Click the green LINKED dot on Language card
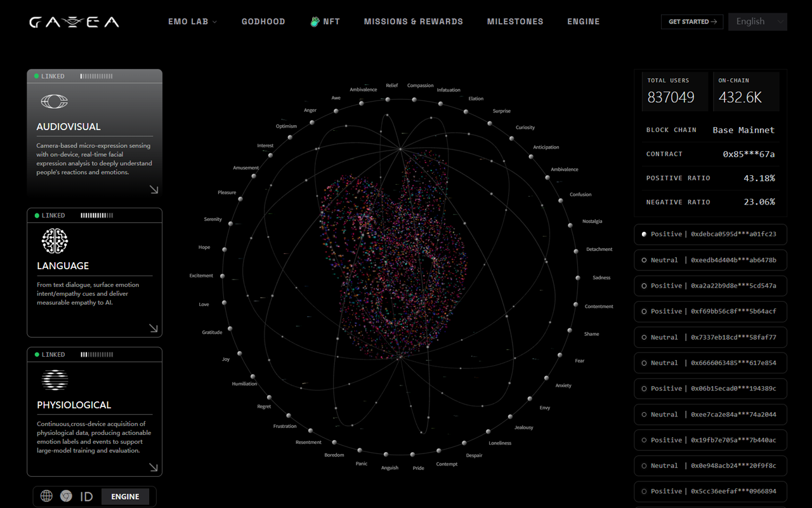Screen dimensions: 812x508 pyautogui.click(x=37, y=215)
